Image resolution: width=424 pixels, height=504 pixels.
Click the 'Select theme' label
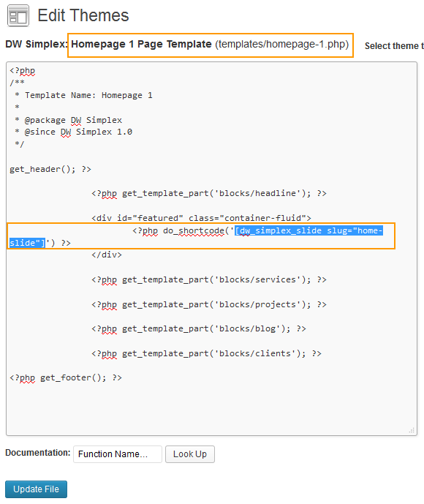point(395,45)
